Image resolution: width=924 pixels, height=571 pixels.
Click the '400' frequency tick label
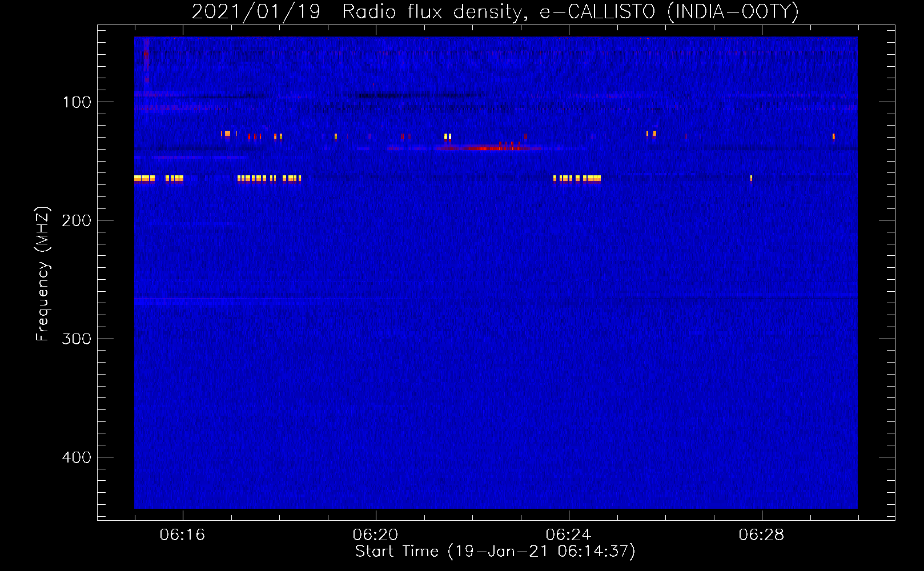77,457
